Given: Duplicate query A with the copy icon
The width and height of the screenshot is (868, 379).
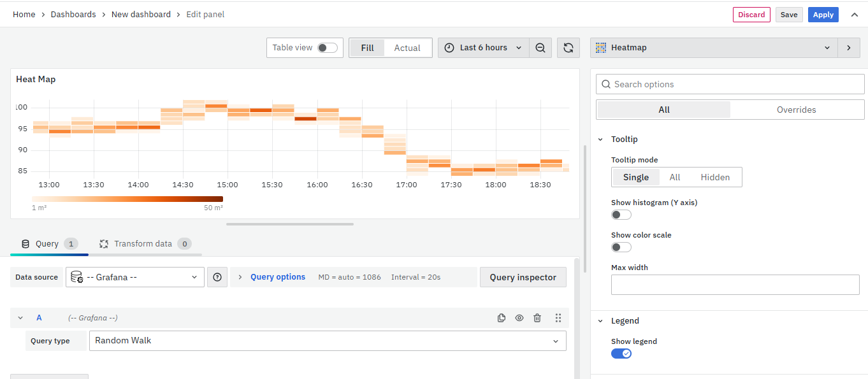Looking at the screenshot, I should (x=502, y=318).
